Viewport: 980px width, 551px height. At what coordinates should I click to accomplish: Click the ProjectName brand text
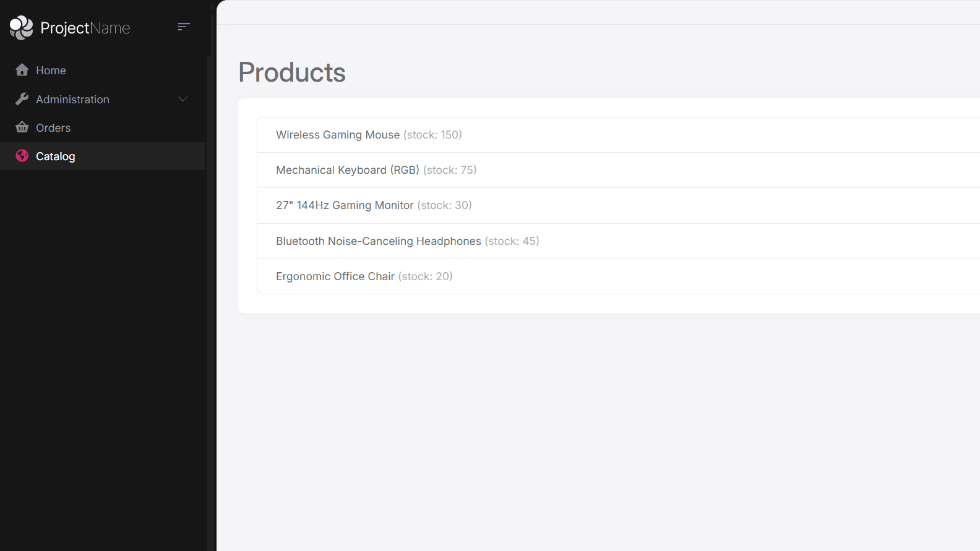tap(85, 28)
